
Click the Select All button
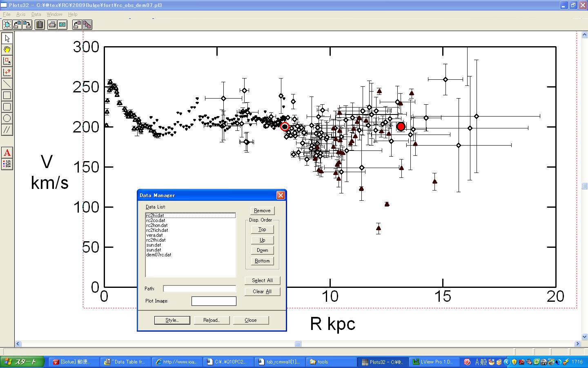point(262,280)
